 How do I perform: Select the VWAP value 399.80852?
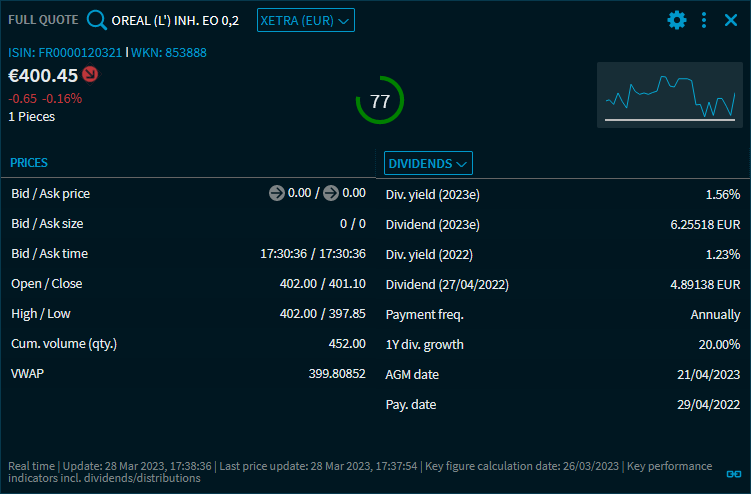(337, 373)
